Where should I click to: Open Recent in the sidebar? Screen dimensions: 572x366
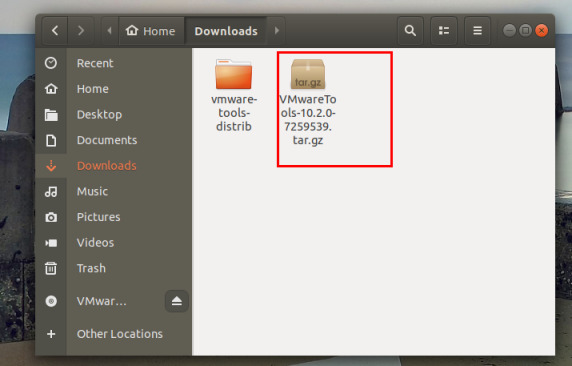95,63
